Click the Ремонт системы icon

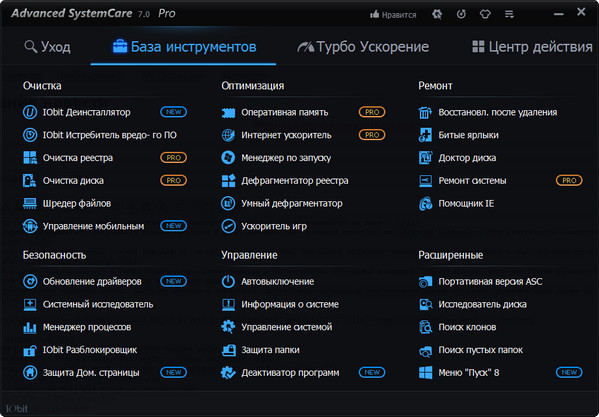pyautogui.click(x=425, y=181)
